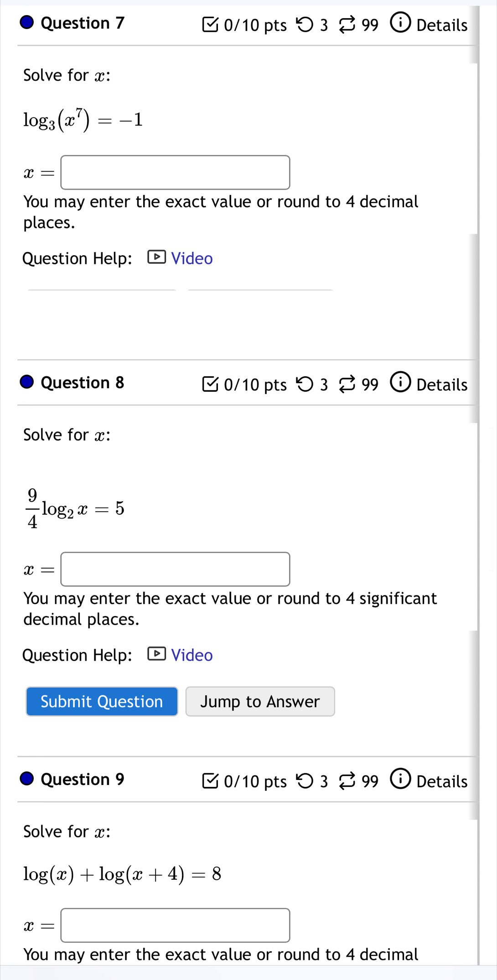Click Question 8 retry attempts icon
The width and height of the screenshot is (497, 980).
point(305,385)
